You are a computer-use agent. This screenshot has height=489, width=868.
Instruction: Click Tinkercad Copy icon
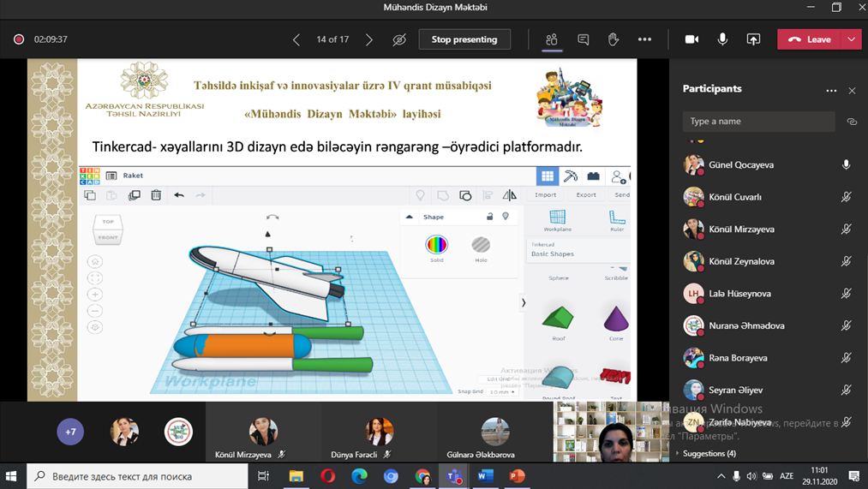point(90,195)
